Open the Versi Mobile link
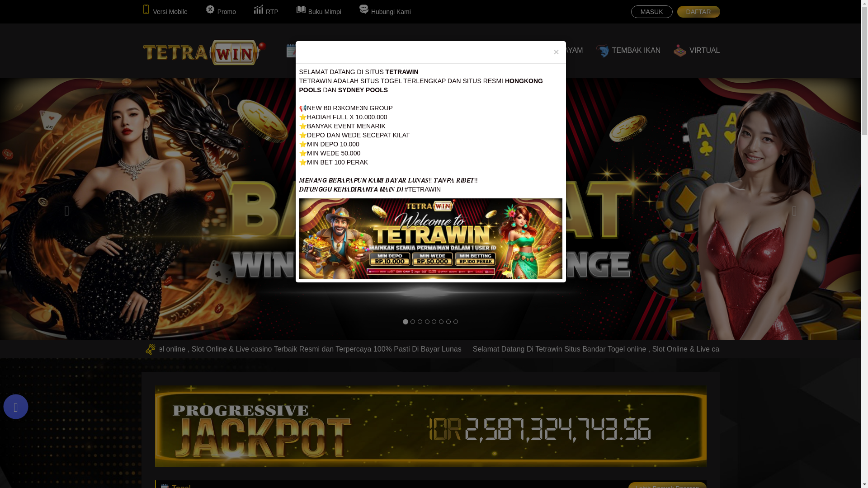Image resolution: width=868 pixels, height=488 pixels. [165, 11]
